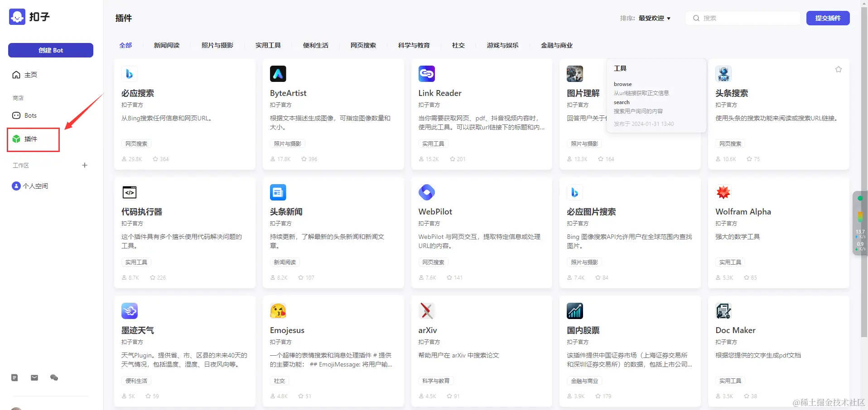Switch to the 科学与教育 category tab

point(414,45)
